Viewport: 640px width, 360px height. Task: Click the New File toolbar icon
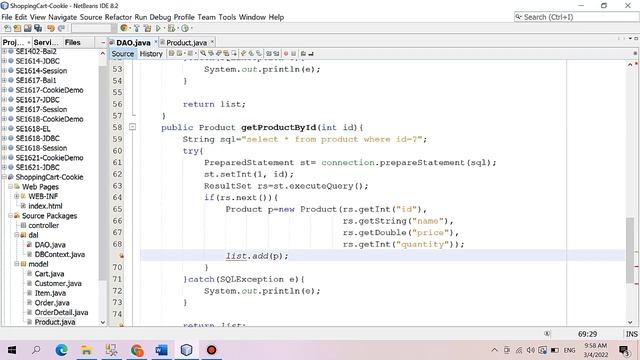[7, 28]
